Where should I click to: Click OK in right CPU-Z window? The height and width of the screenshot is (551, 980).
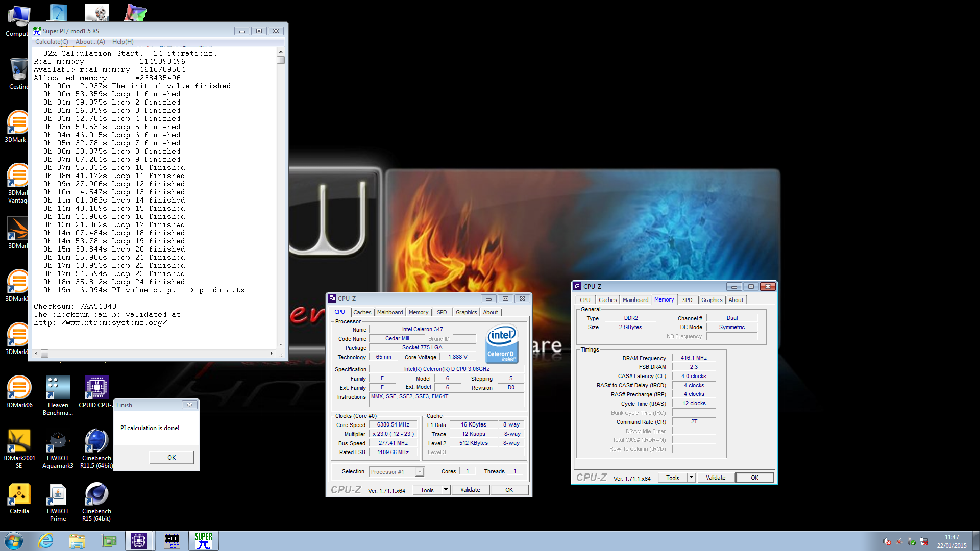755,478
